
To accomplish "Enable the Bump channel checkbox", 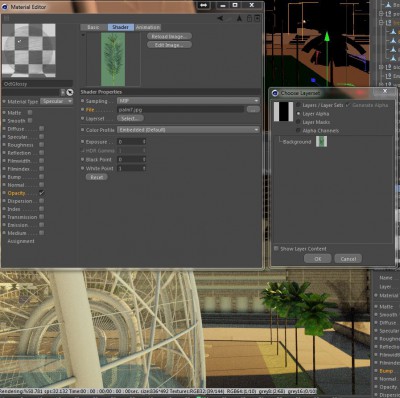I will 41,177.
